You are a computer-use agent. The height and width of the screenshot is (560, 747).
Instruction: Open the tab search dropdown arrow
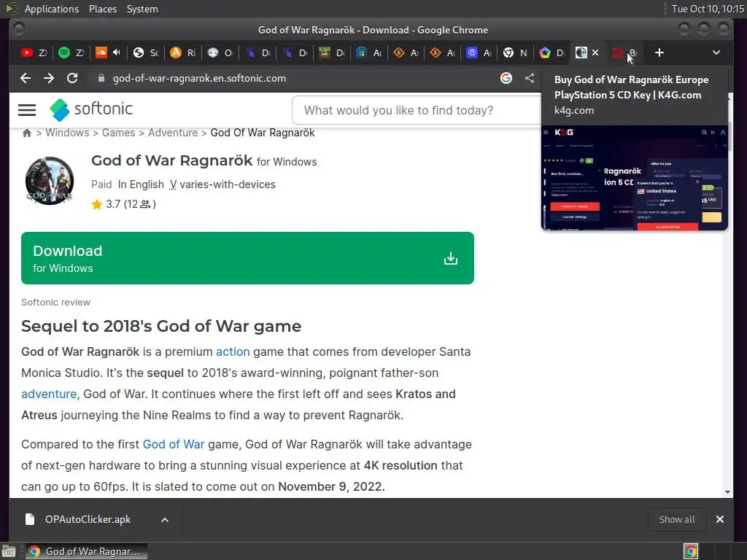pyautogui.click(x=716, y=52)
